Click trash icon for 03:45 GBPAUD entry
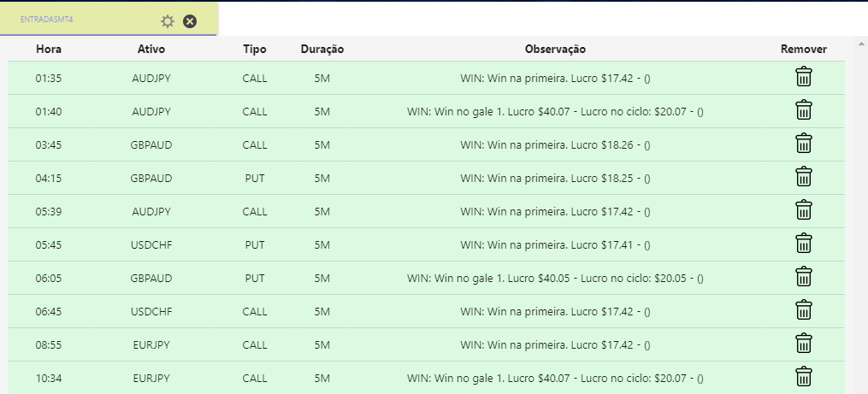This screenshot has height=394, width=868. [804, 144]
